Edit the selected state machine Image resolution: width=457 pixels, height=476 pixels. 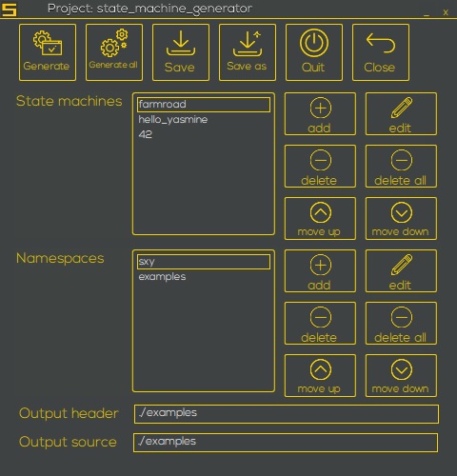point(401,114)
